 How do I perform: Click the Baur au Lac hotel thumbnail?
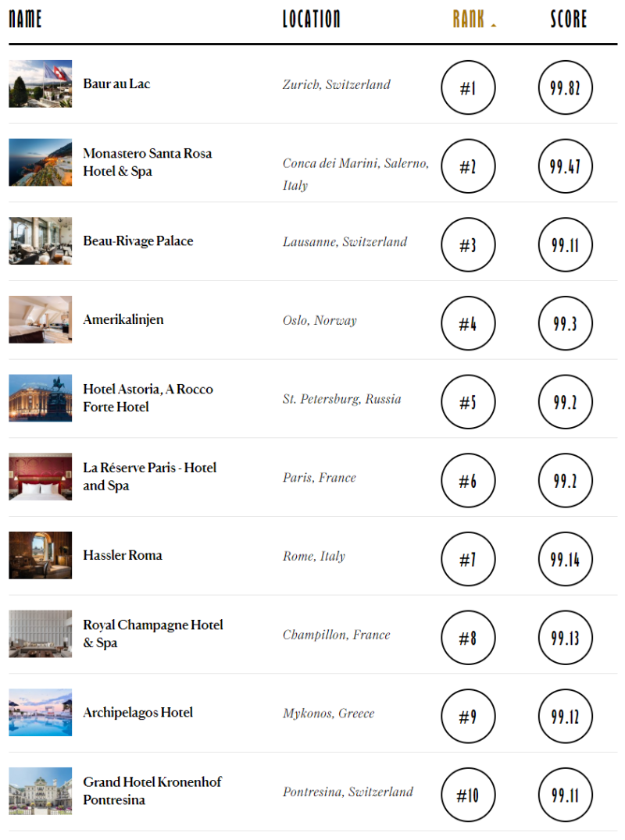coord(40,84)
